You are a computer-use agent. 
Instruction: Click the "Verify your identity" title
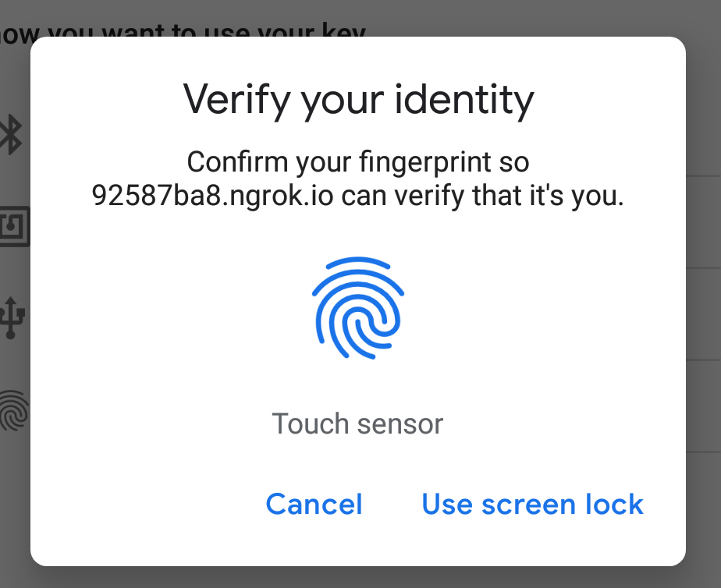[x=358, y=99]
